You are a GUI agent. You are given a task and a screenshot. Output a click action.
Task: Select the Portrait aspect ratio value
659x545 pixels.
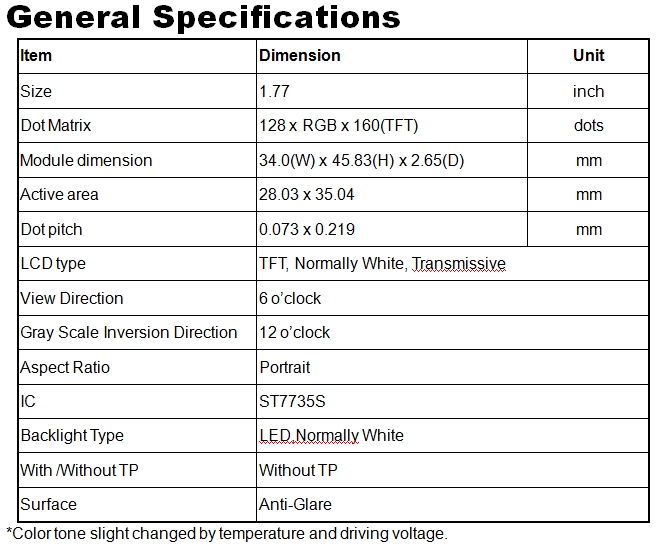pos(285,367)
